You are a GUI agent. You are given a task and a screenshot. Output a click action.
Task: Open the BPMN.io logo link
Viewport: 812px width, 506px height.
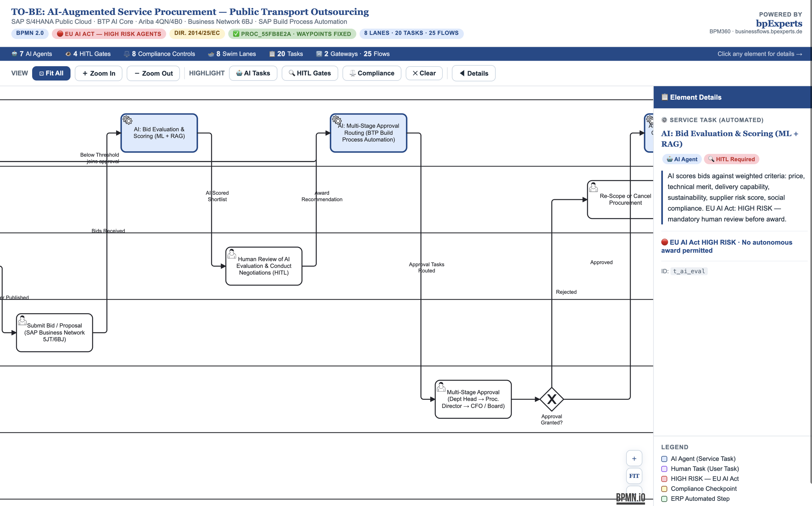[630, 497]
